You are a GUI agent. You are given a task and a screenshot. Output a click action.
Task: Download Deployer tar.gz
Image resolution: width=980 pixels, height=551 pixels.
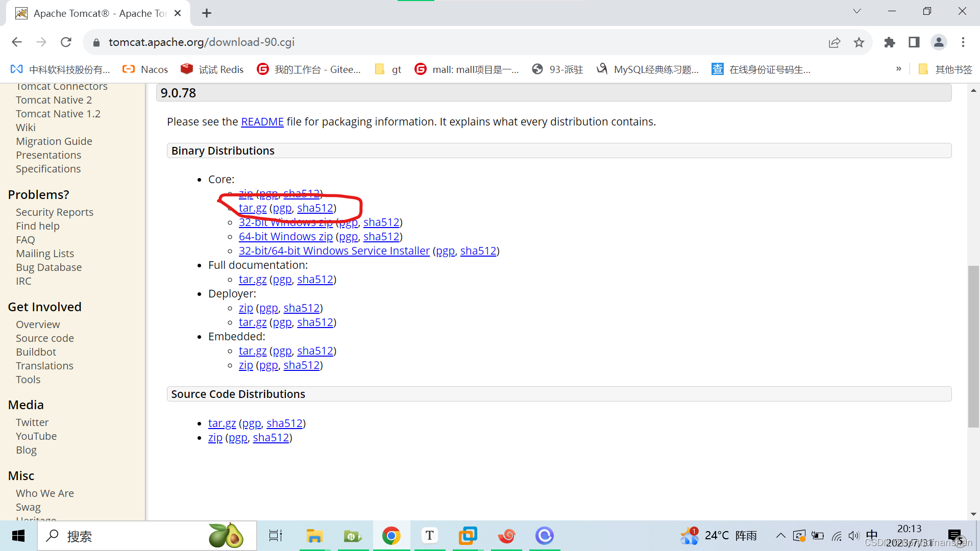point(253,322)
